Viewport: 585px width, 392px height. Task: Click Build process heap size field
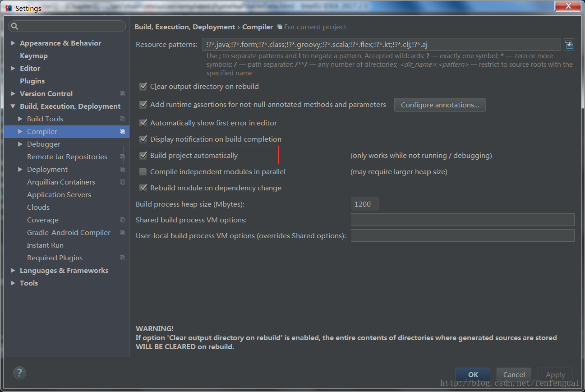pyautogui.click(x=364, y=204)
